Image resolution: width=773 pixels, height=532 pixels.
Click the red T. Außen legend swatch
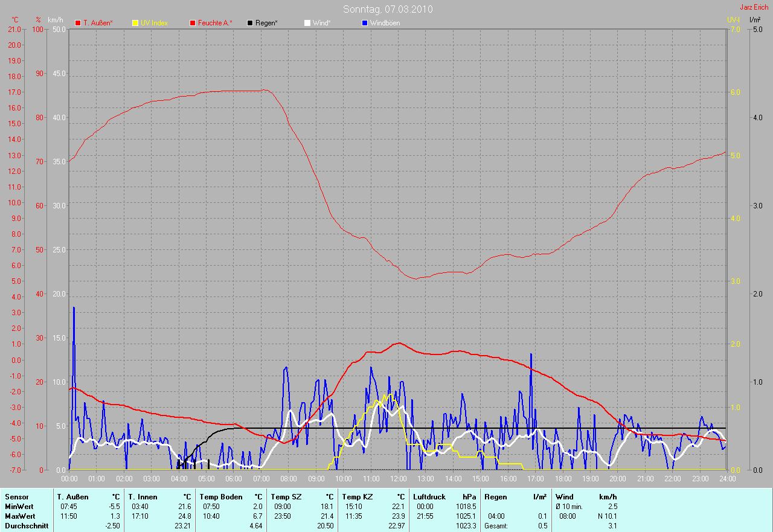tap(78, 23)
